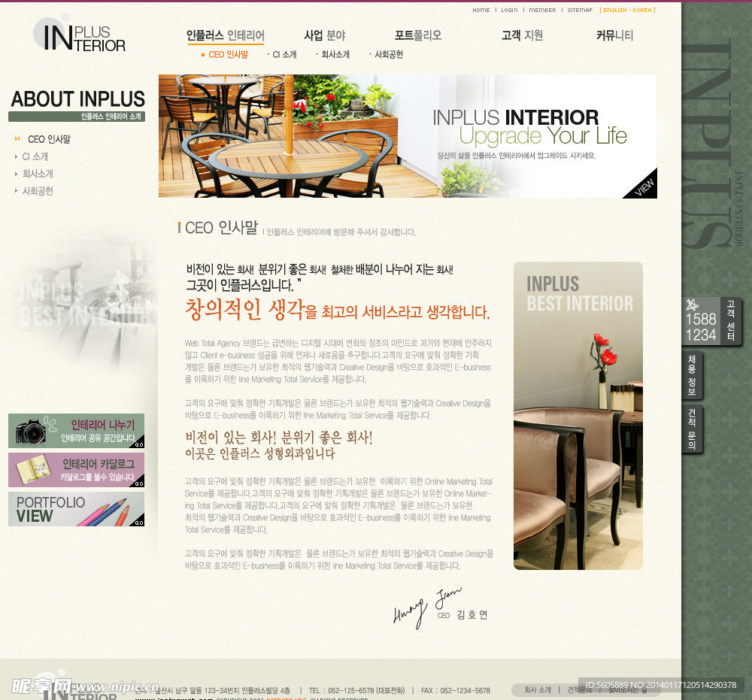This screenshot has height=700, width=752.
Task: Open CI 소개 in left sidebar
Action: click(35, 157)
